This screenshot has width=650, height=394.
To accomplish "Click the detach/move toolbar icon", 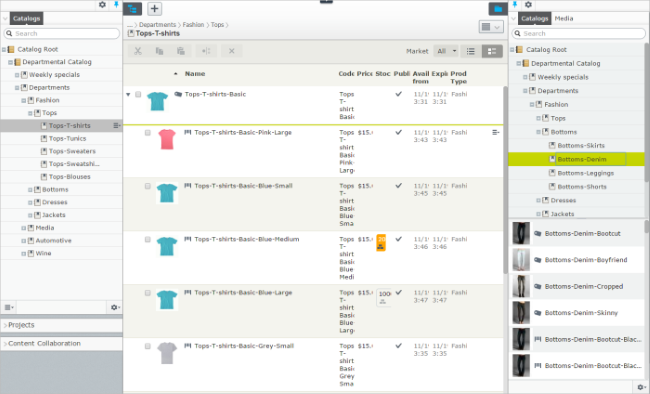I will click(206, 51).
